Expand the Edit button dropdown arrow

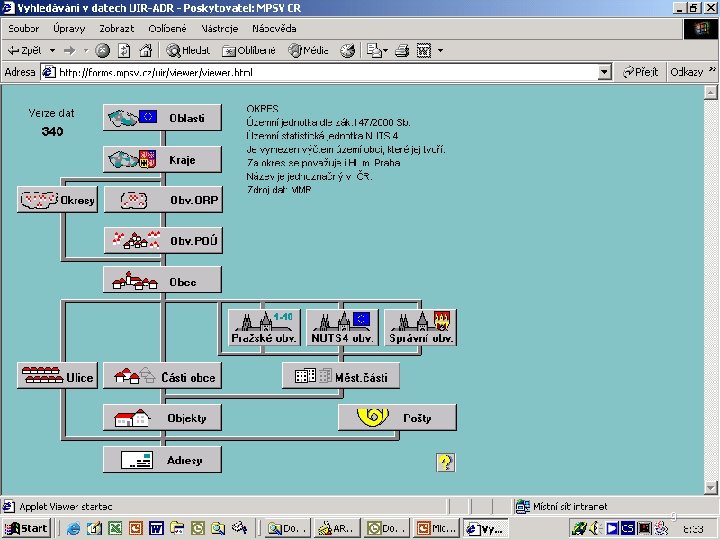440,51
